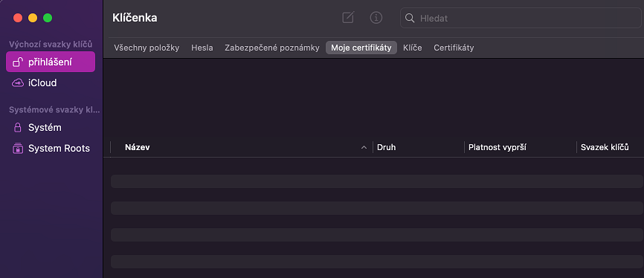Select the Moje certifikáty tab
Viewport: 644px width, 278px height.
click(361, 48)
